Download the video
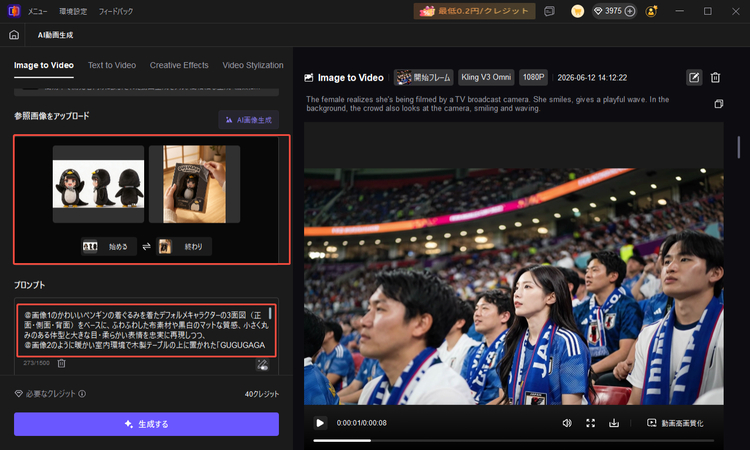 pos(614,423)
